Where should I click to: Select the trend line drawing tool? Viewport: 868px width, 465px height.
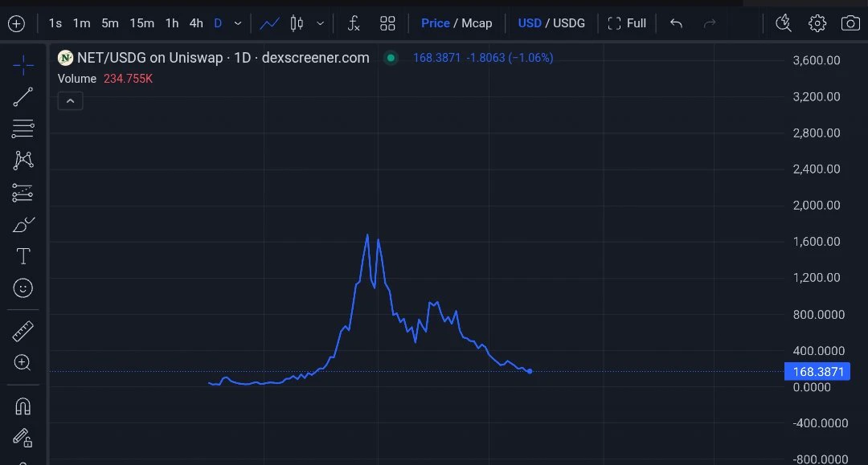(23, 96)
